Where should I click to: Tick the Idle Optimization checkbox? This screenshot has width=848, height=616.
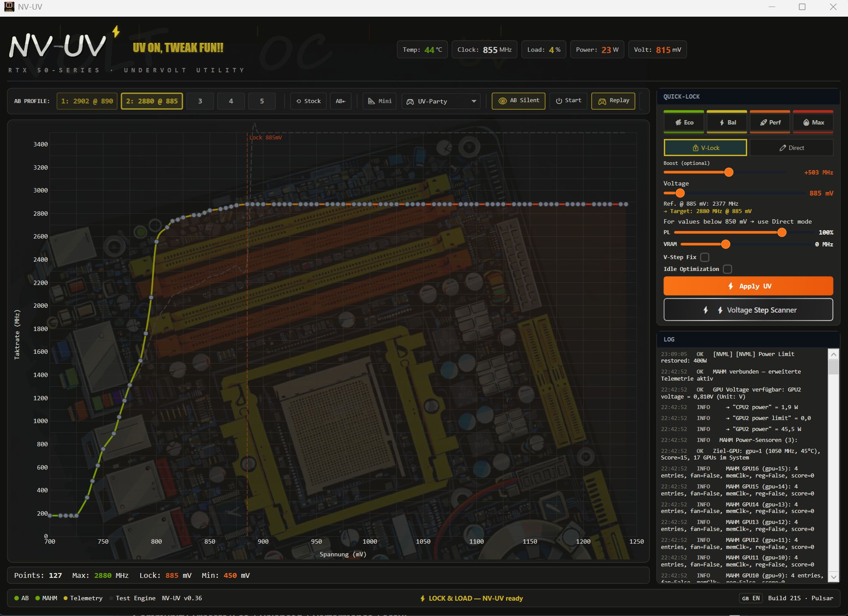(727, 269)
